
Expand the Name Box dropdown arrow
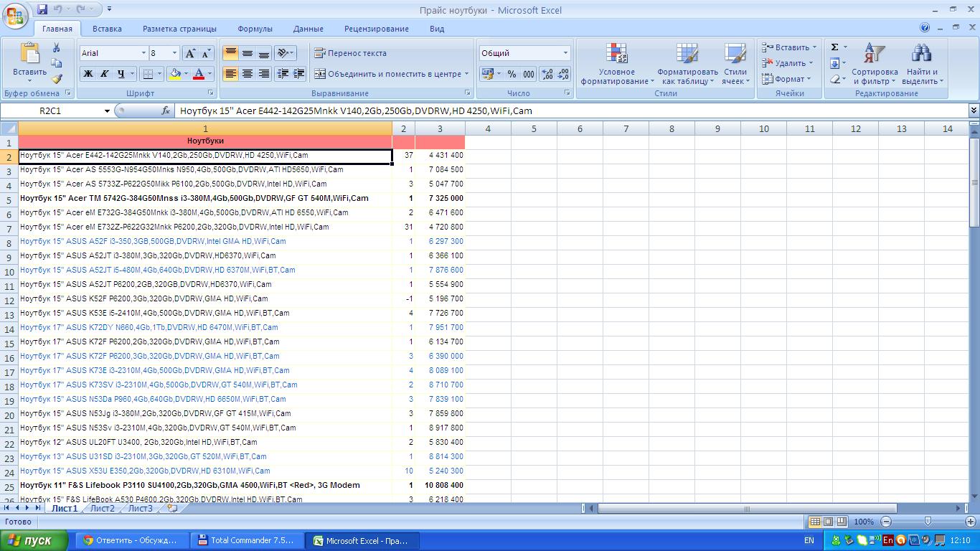pos(108,111)
